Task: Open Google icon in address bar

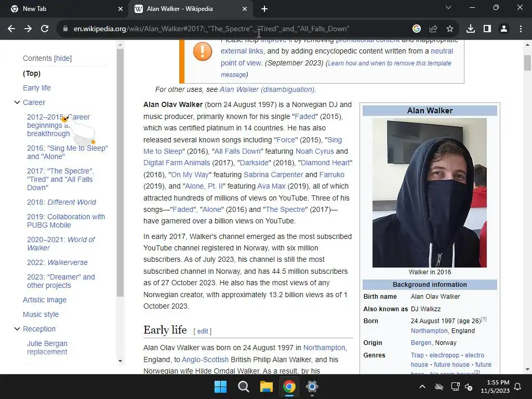Action: 417,29
